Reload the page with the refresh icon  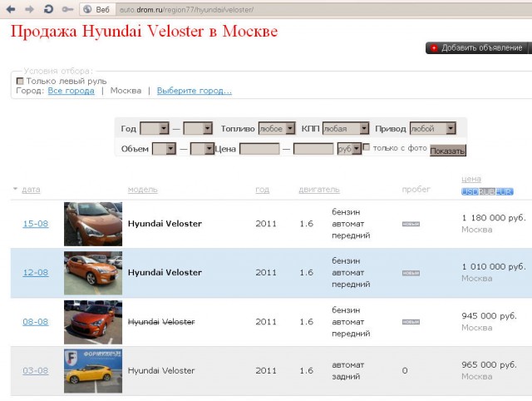48,9
